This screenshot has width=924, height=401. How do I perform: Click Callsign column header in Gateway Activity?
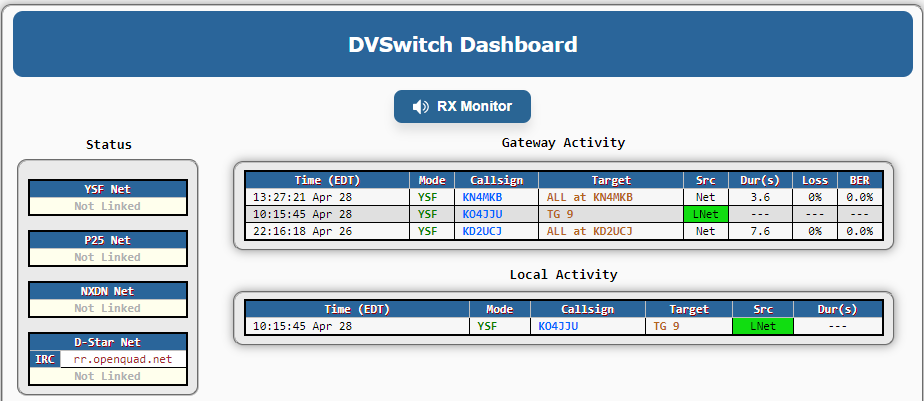tap(496, 180)
